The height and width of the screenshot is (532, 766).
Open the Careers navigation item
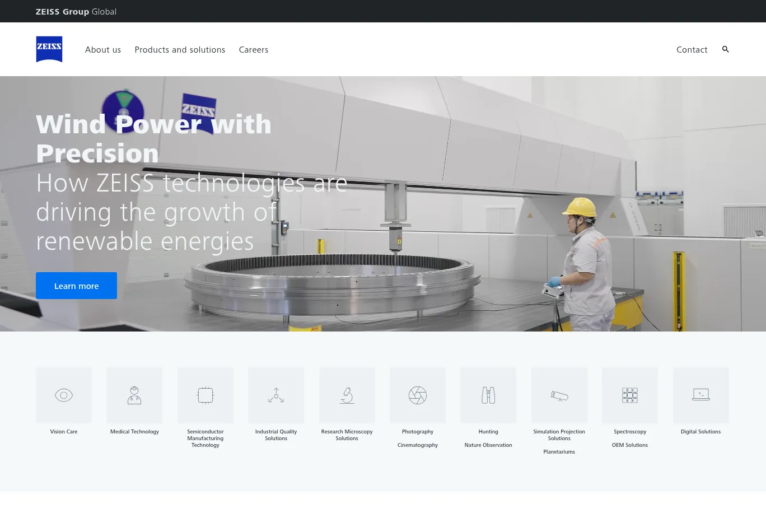[254, 50]
